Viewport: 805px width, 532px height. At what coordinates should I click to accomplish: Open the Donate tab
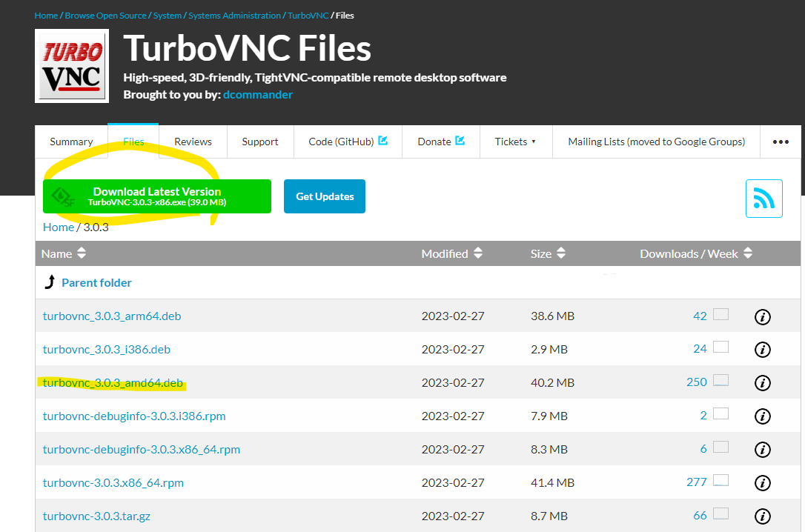click(x=441, y=142)
